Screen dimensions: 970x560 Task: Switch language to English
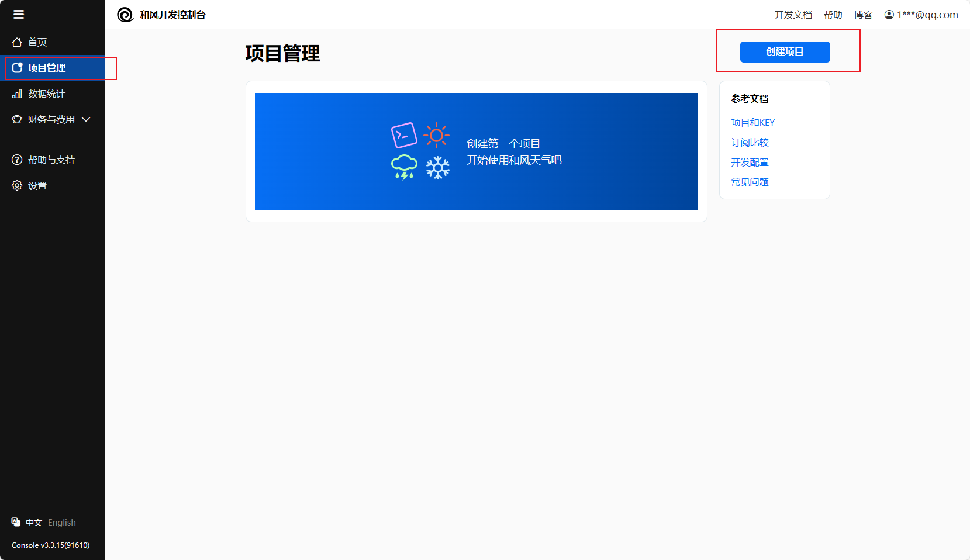click(62, 523)
